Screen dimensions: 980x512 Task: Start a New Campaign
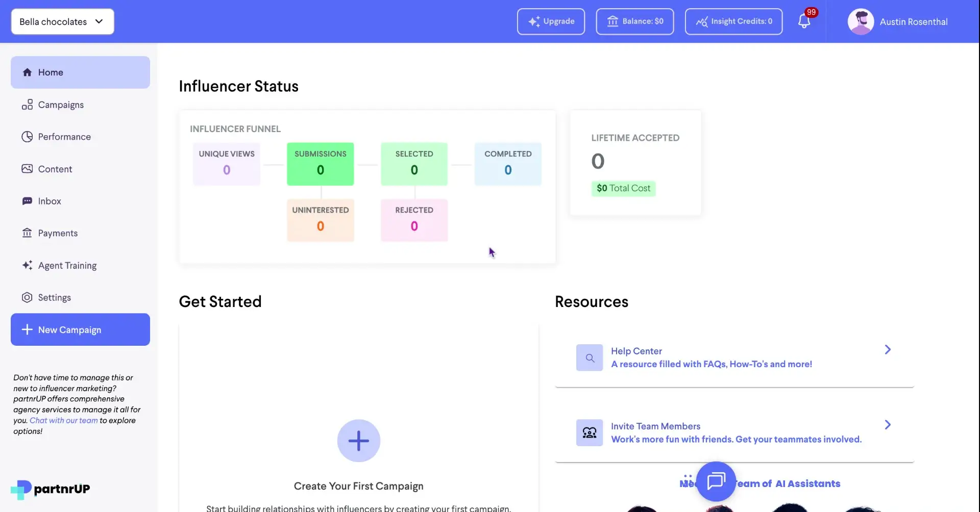coord(80,329)
